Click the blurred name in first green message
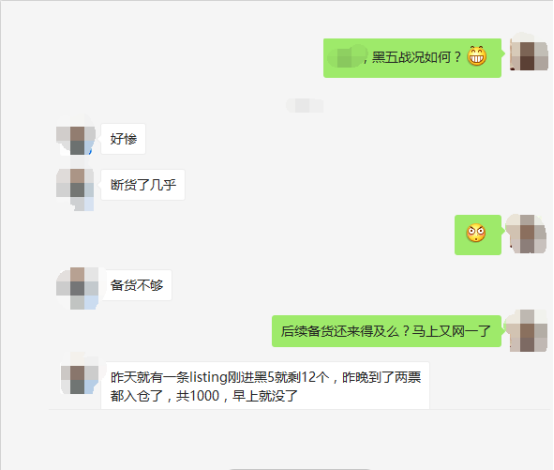This screenshot has width=554, height=470. tap(347, 57)
